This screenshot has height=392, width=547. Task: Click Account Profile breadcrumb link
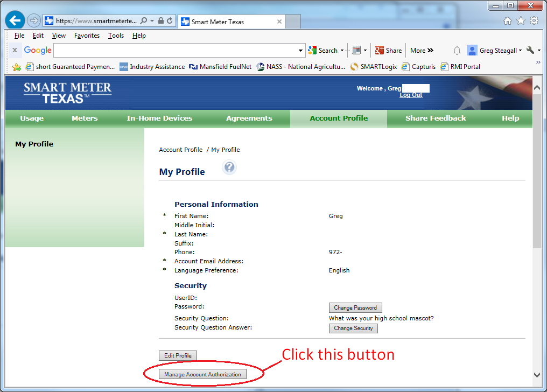181,150
